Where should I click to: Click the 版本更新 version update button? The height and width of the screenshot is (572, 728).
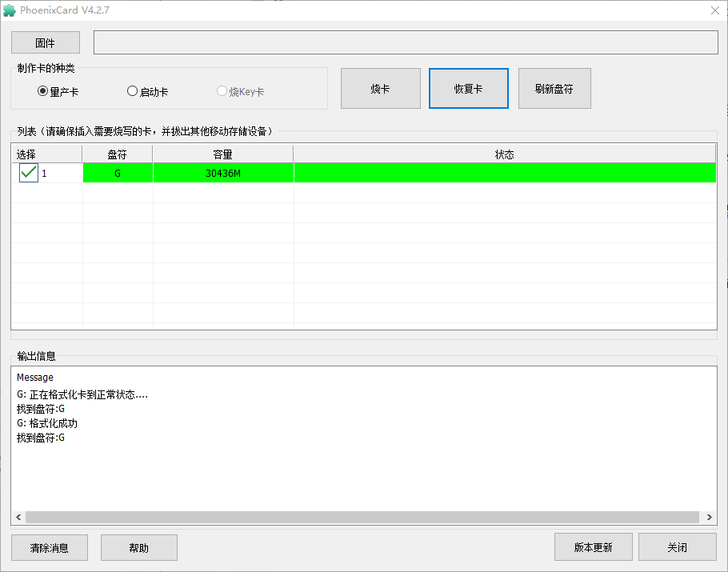click(x=594, y=547)
